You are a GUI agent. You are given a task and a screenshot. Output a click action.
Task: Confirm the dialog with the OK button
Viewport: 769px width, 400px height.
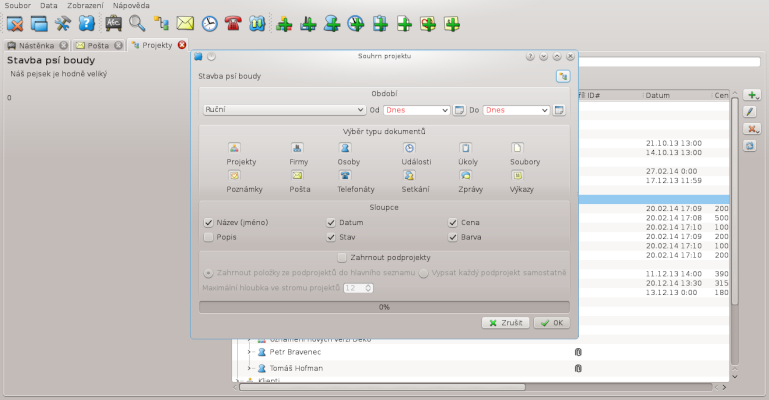[x=551, y=323]
